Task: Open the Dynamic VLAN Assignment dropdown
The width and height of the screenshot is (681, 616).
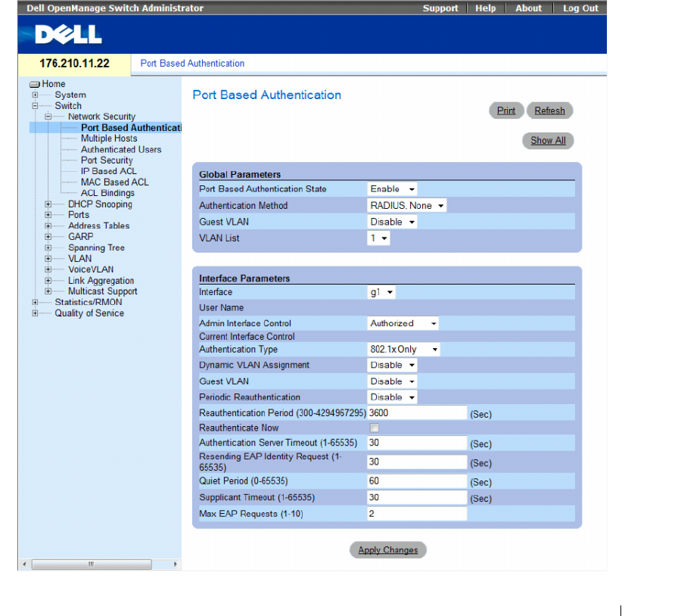Action: (x=392, y=365)
